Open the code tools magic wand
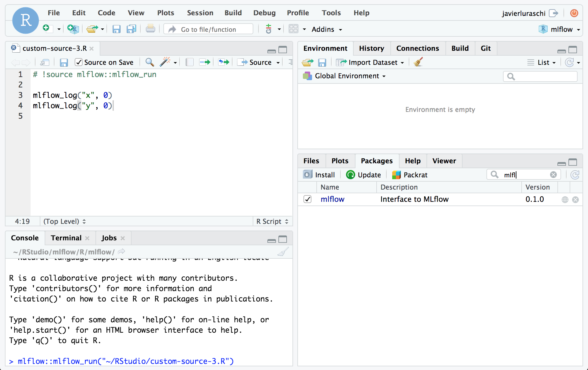Screen dimensions: 588x370 [x=165, y=62]
